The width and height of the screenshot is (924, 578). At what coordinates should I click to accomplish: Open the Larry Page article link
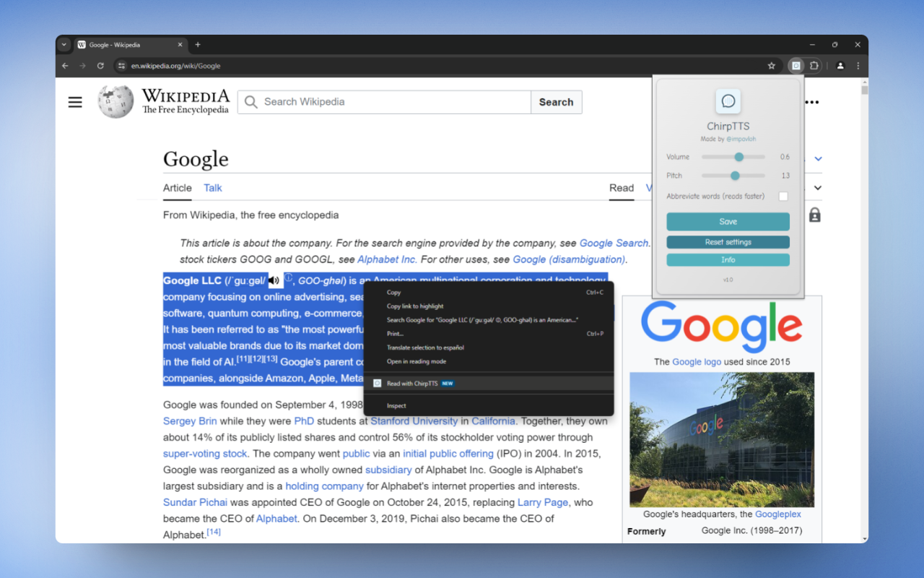[542, 502]
